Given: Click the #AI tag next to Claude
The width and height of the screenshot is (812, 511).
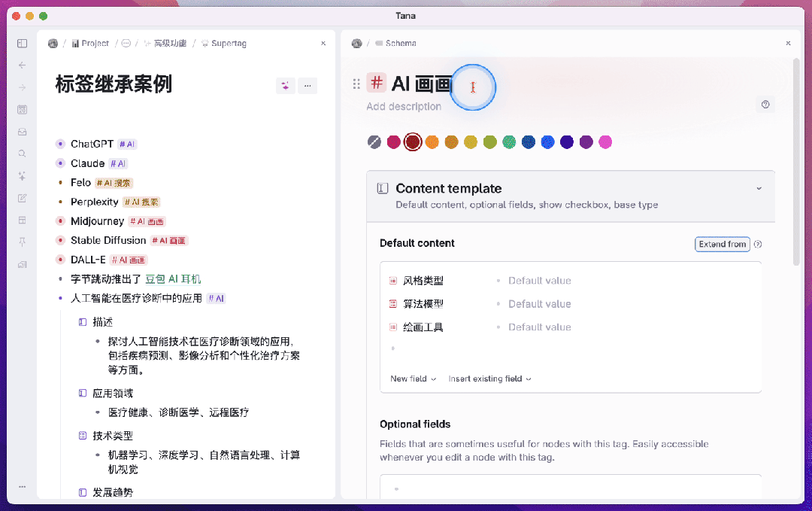Looking at the screenshot, I should click(118, 164).
